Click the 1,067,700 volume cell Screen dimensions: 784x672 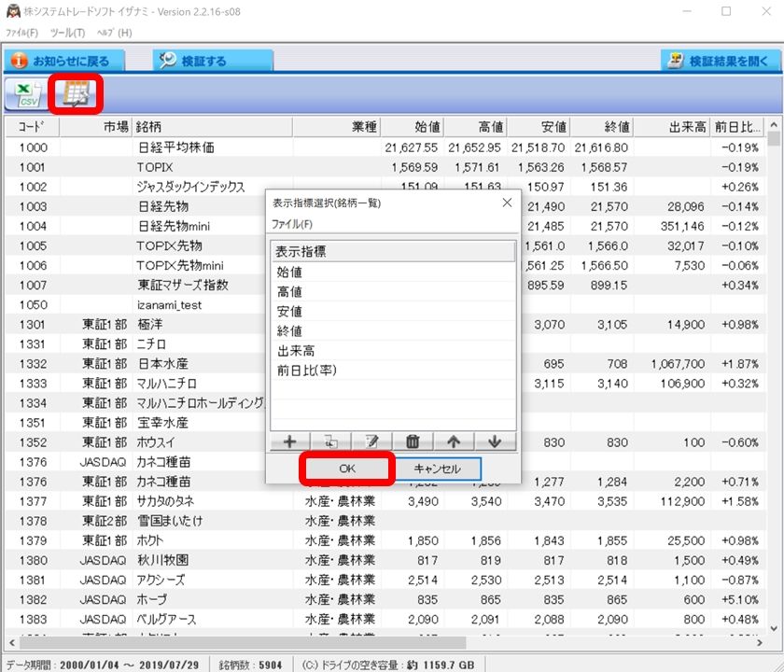(x=678, y=364)
